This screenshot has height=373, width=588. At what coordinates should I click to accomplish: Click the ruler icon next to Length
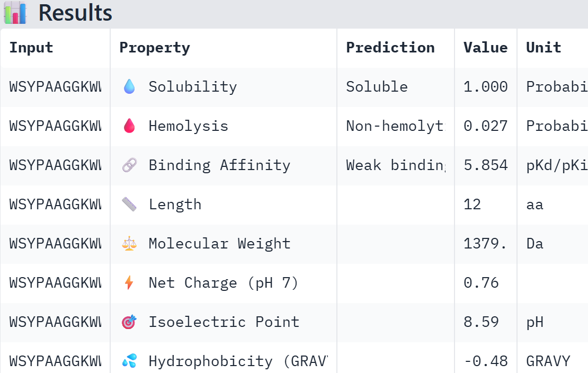[x=129, y=205]
